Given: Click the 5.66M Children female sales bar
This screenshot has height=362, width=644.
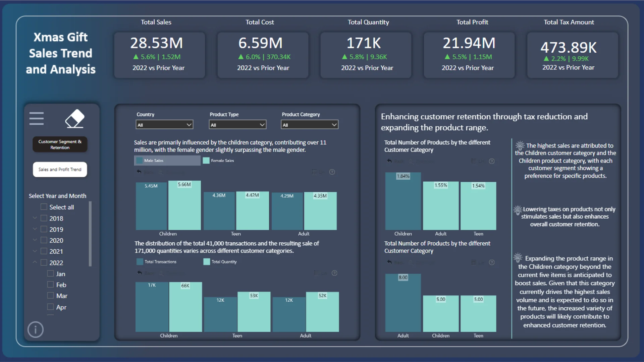Looking at the screenshot, I should point(184,205).
